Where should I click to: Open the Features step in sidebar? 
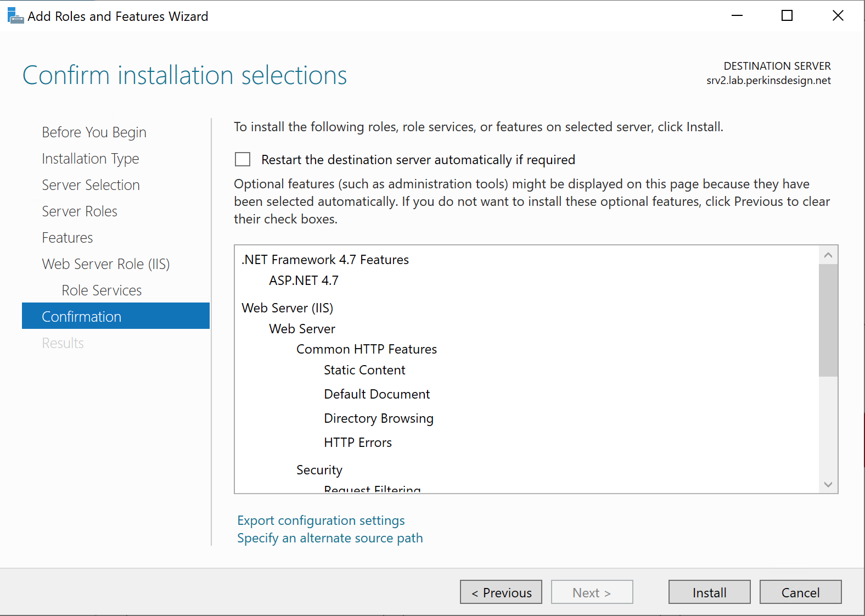pos(68,238)
